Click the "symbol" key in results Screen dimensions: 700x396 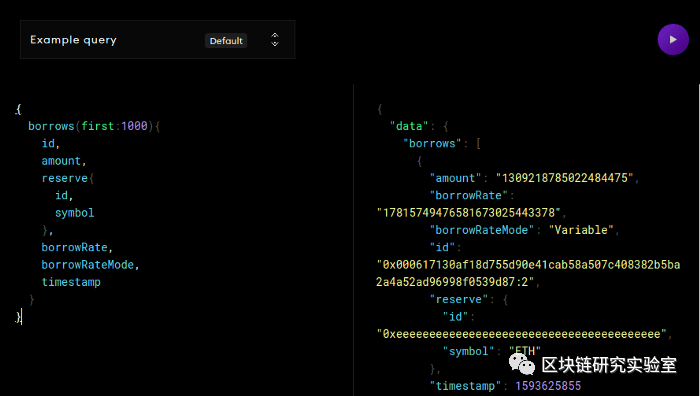pos(469,351)
